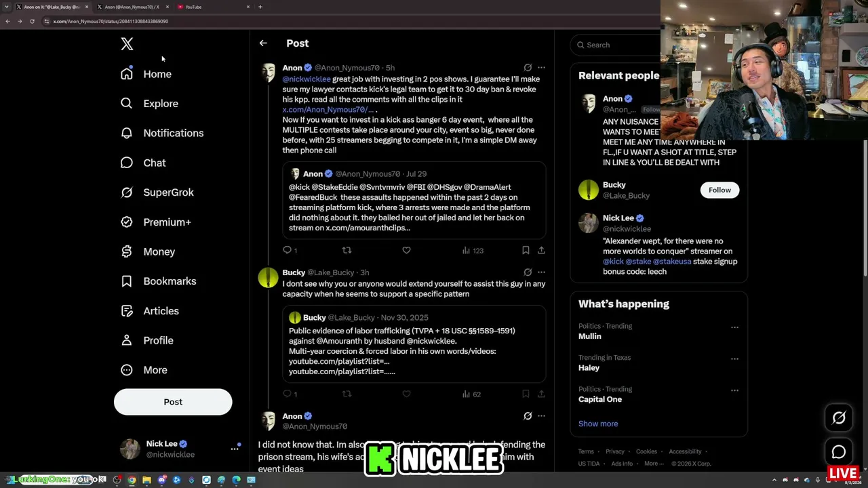Open the floating chat messages button

click(839, 452)
